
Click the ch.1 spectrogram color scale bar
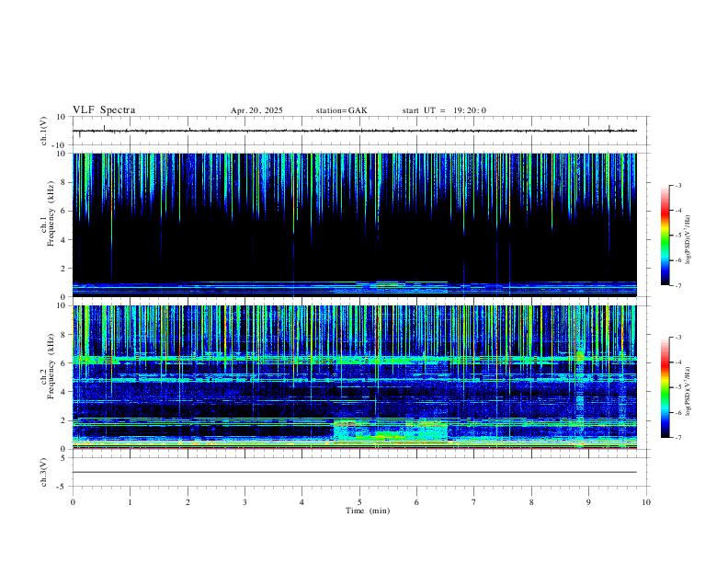(665, 236)
